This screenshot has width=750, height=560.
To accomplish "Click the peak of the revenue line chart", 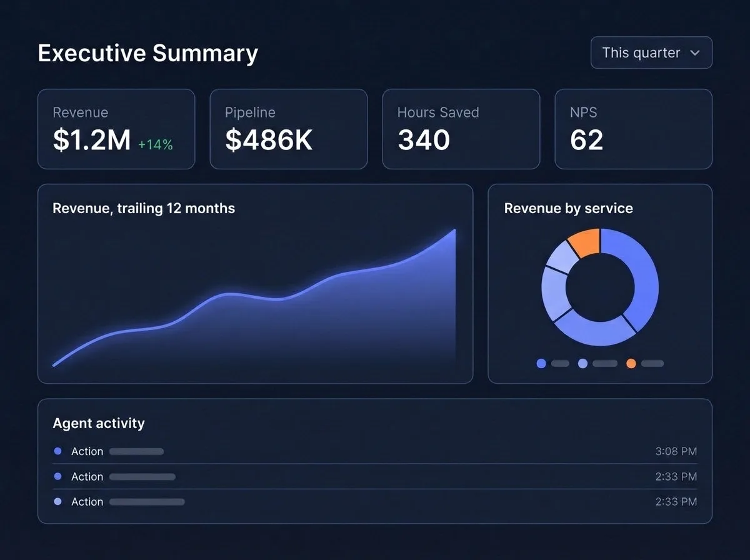I will 454,230.
